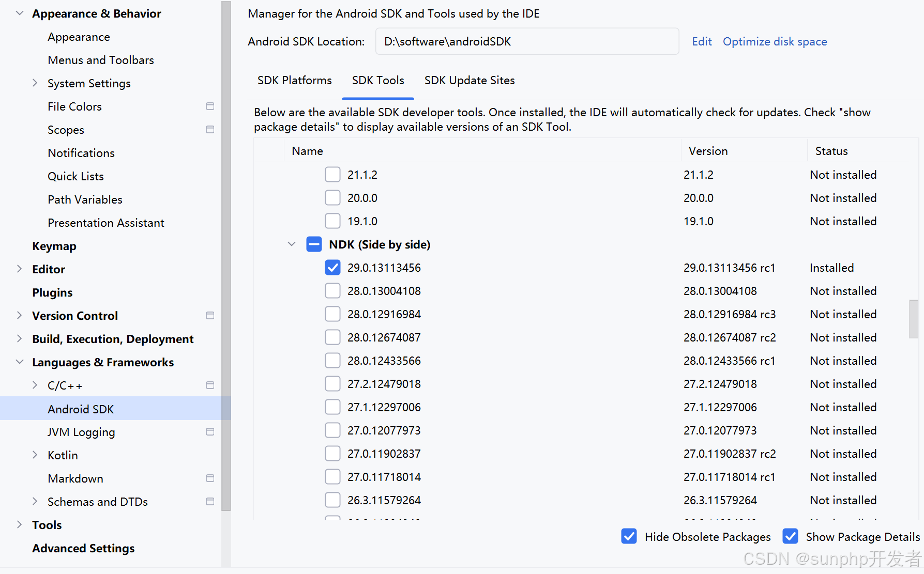Click the project icon next to File Colors

tap(210, 106)
